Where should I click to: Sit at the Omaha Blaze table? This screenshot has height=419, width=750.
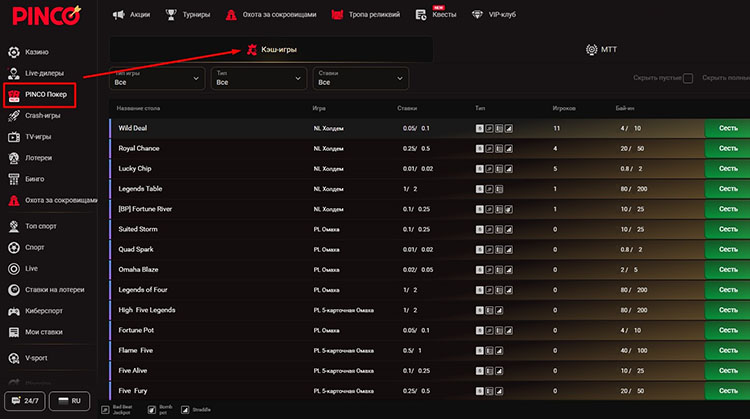728,270
